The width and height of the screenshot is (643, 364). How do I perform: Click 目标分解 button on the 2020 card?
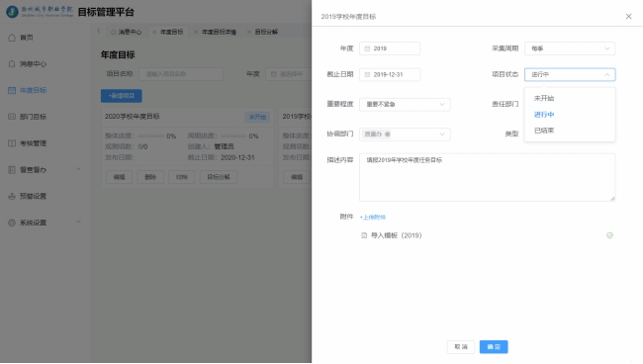pos(219,177)
